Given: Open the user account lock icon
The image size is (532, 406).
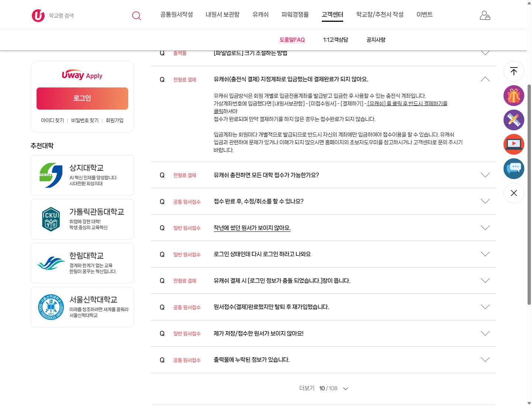Looking at the screenshot, I should click(485, 15).
